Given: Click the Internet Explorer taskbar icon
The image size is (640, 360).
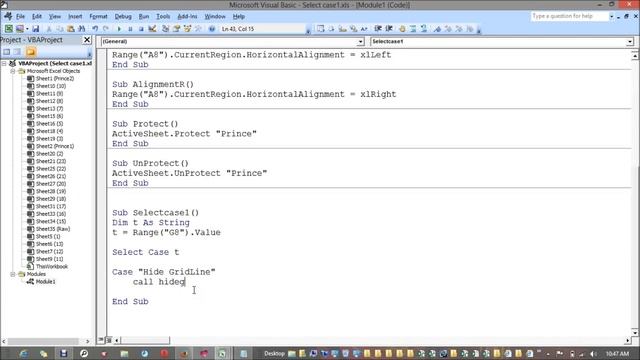Looking at the screenshot, I should tap(23, 353).
